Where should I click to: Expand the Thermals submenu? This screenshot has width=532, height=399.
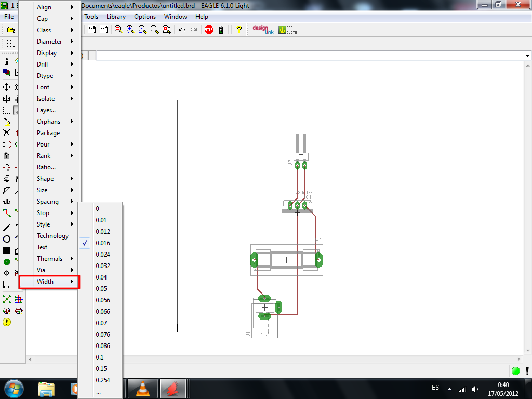[50, 259]
